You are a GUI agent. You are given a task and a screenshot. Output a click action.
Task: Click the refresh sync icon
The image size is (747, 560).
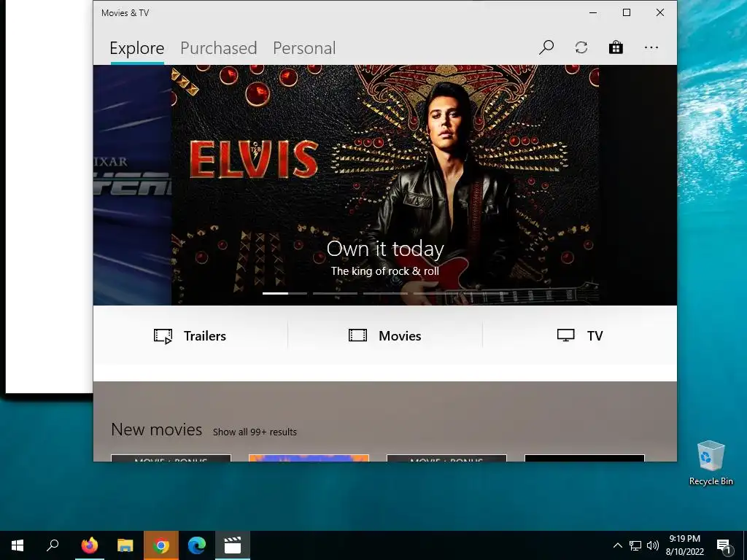(x=581, y=47)
